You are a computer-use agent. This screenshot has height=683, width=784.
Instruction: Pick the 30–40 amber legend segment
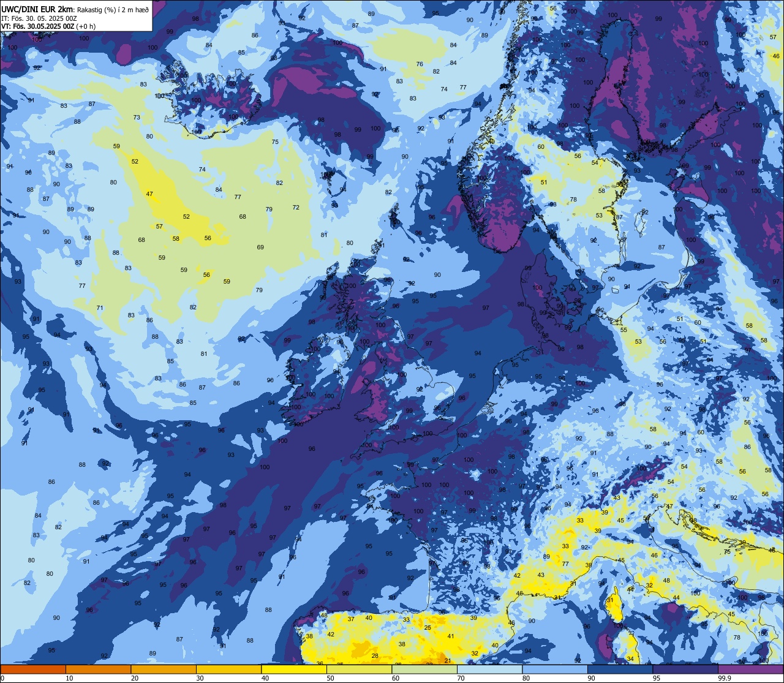click(228, 669)
